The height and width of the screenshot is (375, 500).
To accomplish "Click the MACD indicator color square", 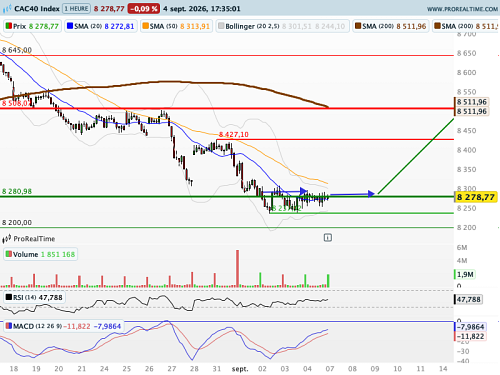I will click(9, 326).
